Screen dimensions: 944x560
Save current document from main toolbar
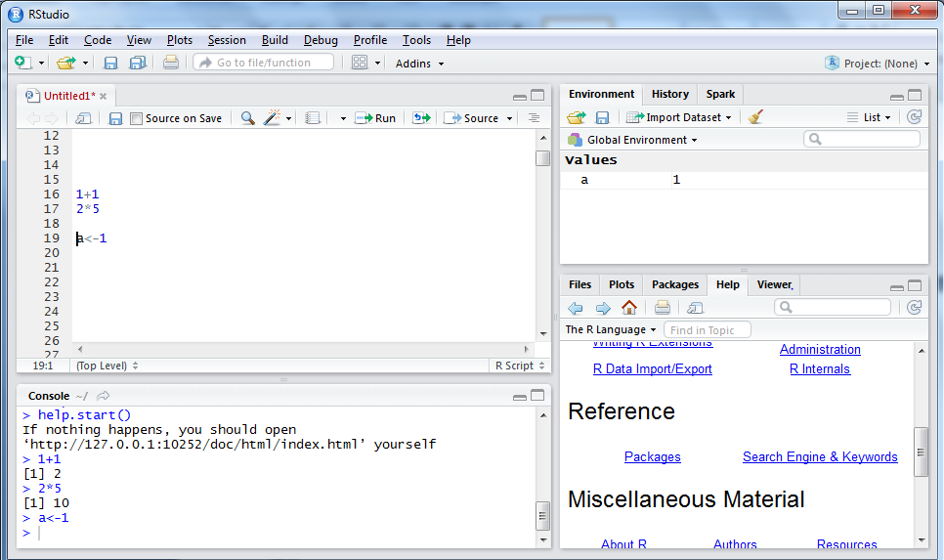point(110,63)
